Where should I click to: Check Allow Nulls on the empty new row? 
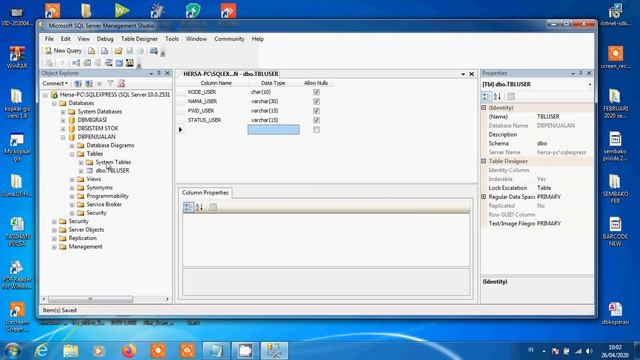coord(316,130)
